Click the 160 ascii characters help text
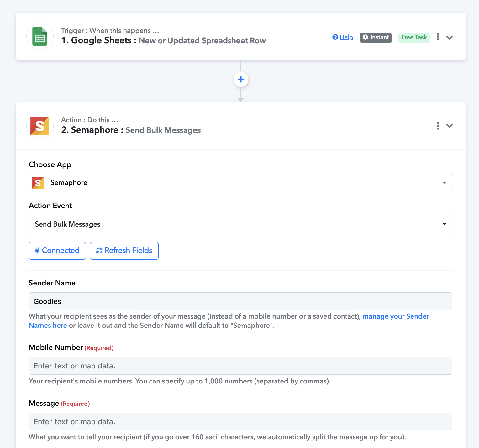This screenshot has width=479, height=448. 217,437
